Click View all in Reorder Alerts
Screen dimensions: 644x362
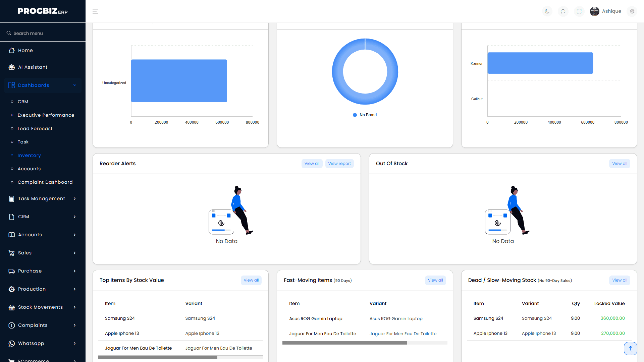tap(312, 164)
